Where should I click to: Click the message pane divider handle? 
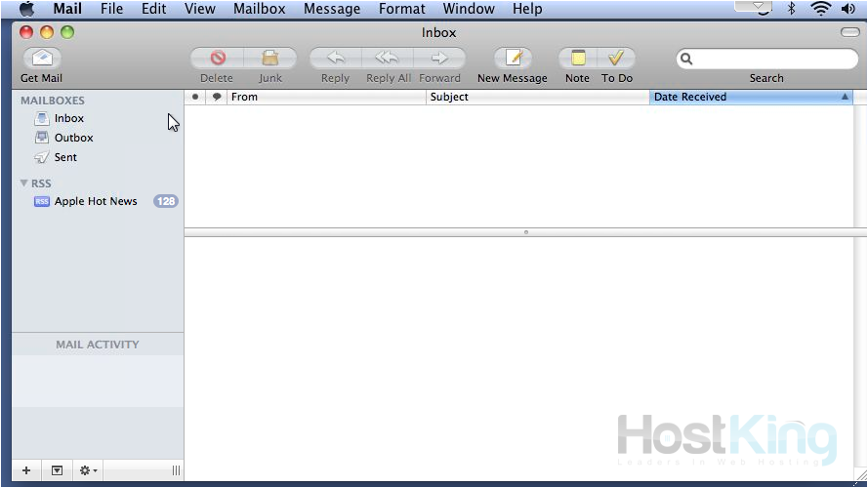(526, 232)
